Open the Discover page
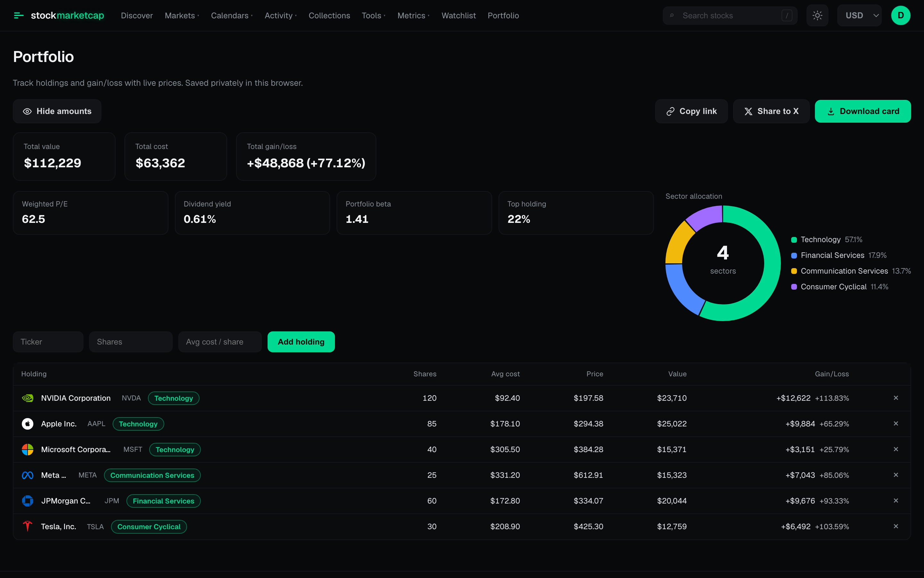This screenshot has width=924, height=578. click(x=137, y=16)
